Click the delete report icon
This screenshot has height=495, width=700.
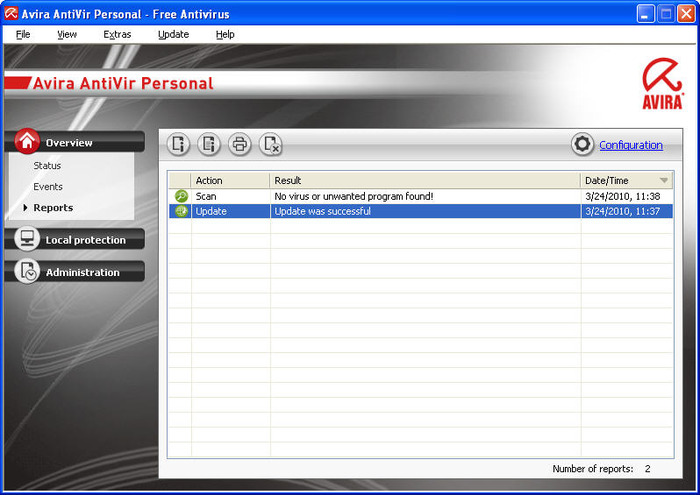[271, 144]
